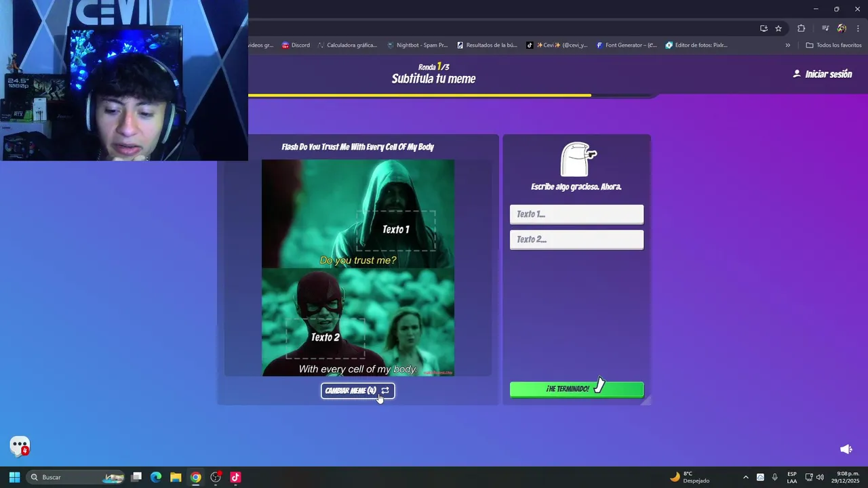Image resolution: width=868 pixels, height=488 pixels.
Task: Open the Calculadora gráfica bookmark
Action: [347, 45]
